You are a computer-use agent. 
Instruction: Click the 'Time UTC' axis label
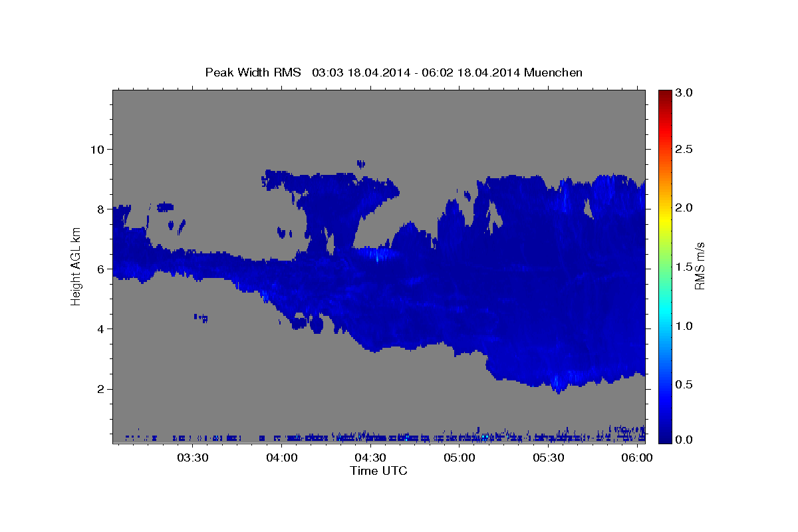pos(378,471)
